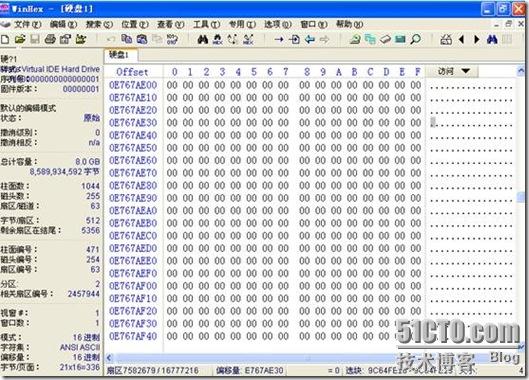Click offset row 0E767AEF0

(x=133, y=273)
